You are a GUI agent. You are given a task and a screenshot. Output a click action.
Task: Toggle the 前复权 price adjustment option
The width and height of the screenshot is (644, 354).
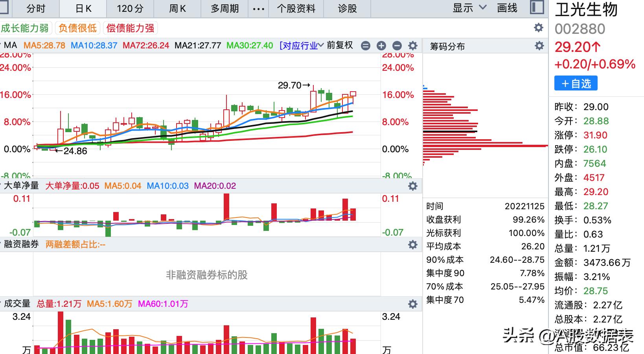[x=340, y=46]
